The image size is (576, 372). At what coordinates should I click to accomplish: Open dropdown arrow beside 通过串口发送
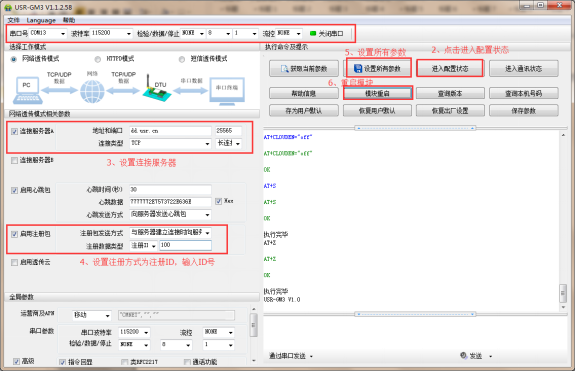tap(312, 356)
